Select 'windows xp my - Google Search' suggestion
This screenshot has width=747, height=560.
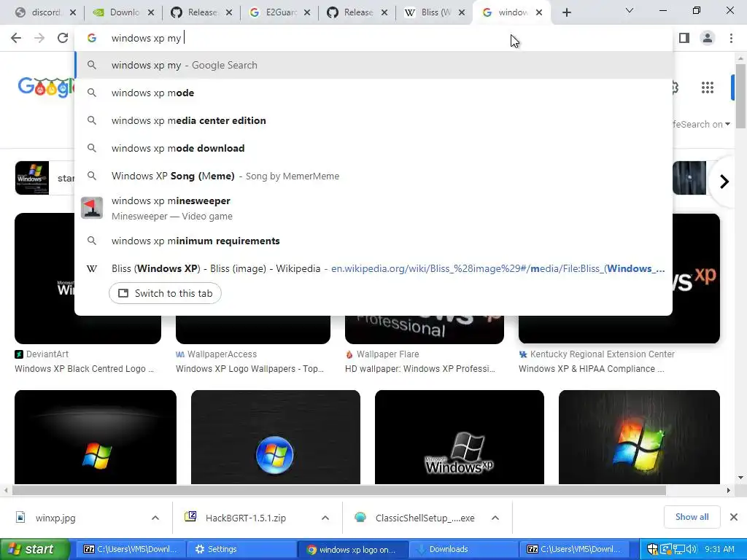tap(373, 65)
